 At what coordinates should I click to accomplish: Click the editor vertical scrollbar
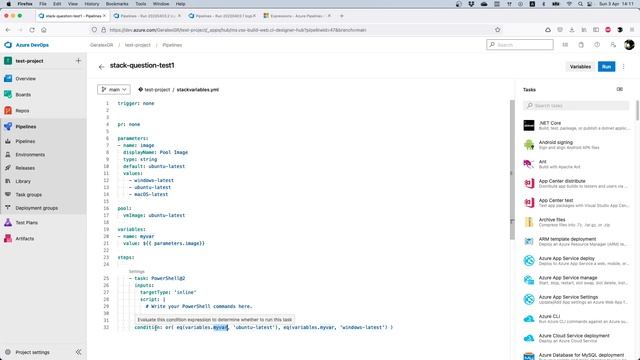click(512, 169)
